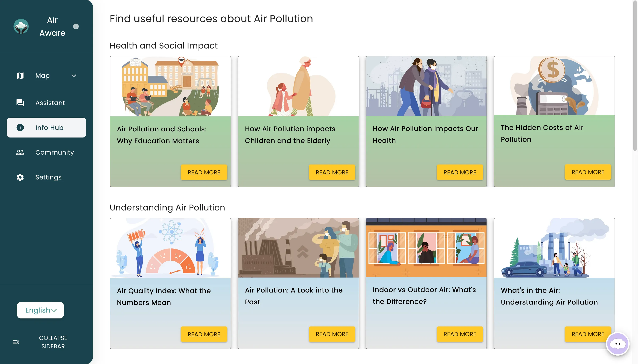Click the collapse sidebar arrow icon
Viewport: 638px width, 364px height.
click(x=16, y=342)
